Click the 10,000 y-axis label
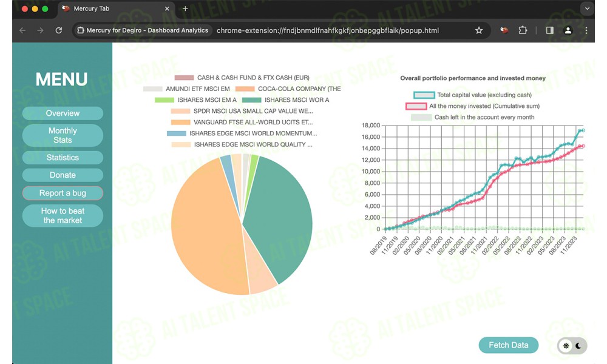The image size is (607, 364). [370, 171]
